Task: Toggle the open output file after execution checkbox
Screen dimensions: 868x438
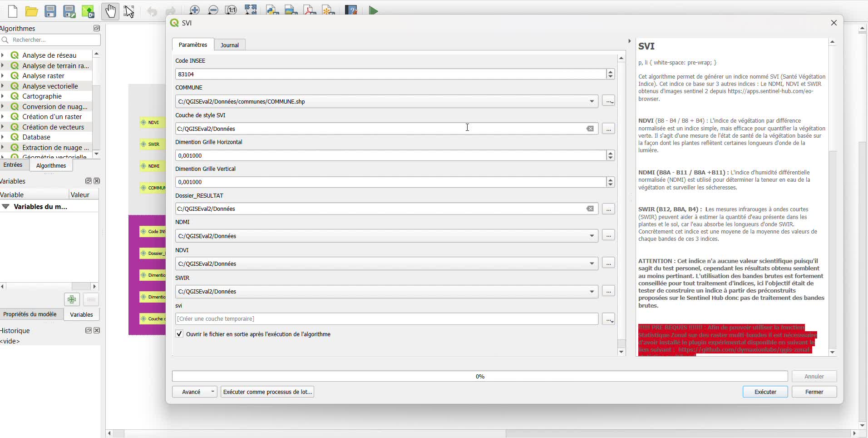Action: click(x=180, y=334)
